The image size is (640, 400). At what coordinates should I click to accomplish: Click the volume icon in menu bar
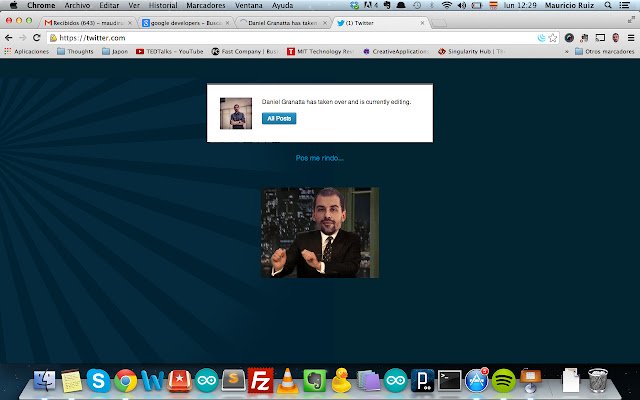click(x=462, y=5)
